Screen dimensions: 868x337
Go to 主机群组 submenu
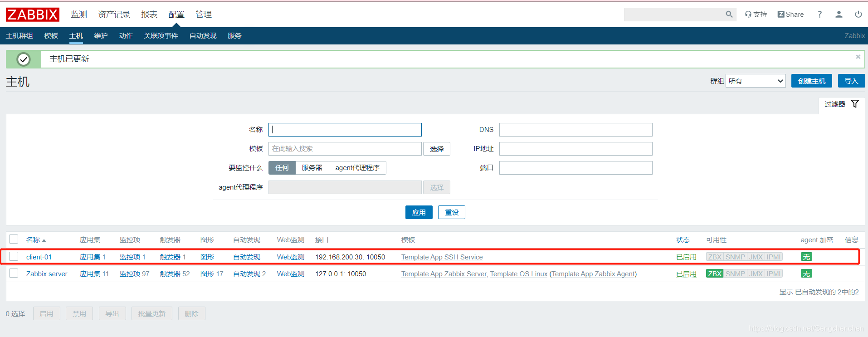click(20, 36)
